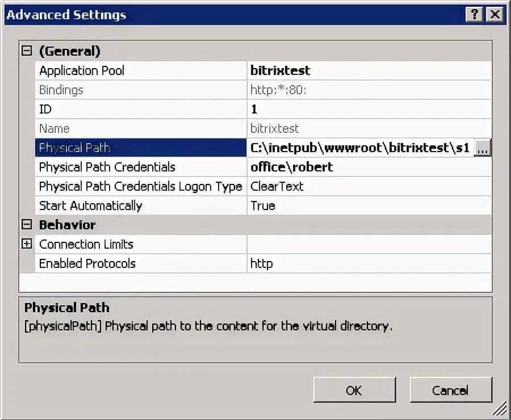
Task: Select the Bindings property label
Action: coord(61,90)
